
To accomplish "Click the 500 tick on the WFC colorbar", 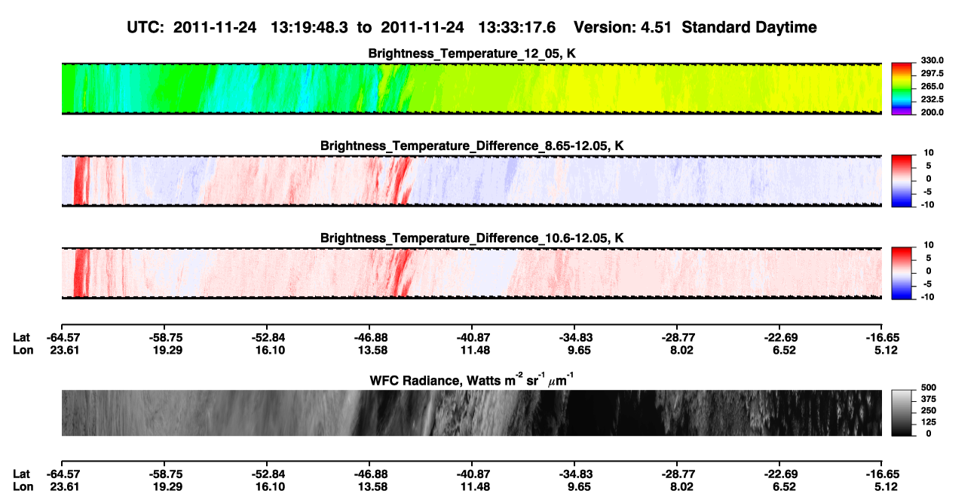I will point(928,388).
